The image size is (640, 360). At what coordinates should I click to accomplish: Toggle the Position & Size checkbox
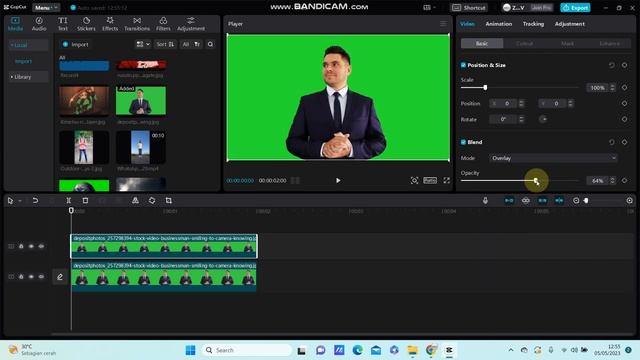463,65
